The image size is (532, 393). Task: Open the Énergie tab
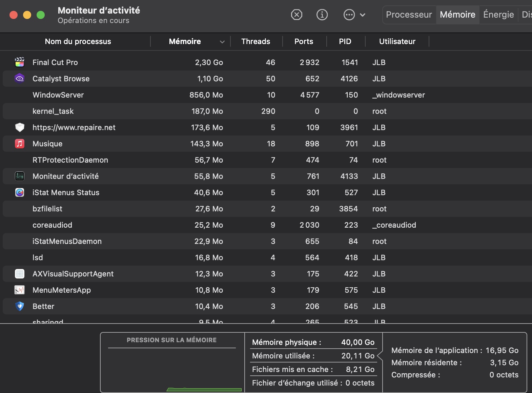(x=498, y=15)
